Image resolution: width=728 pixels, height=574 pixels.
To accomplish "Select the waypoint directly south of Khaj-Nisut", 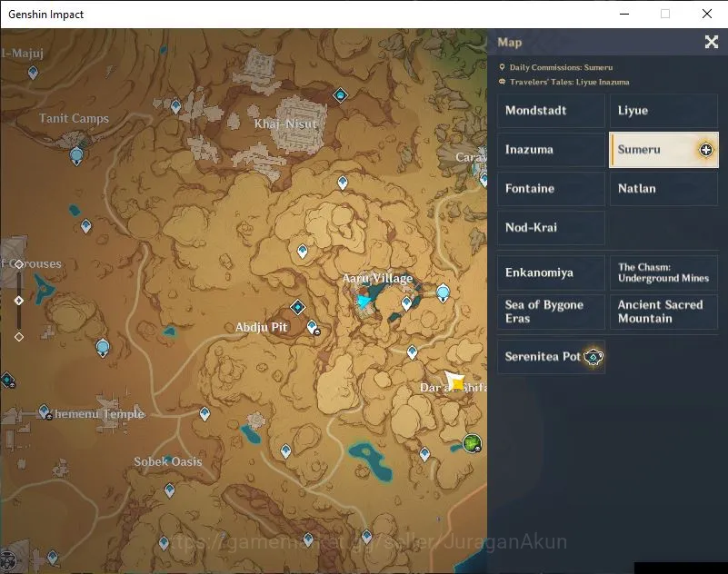I will click(x=343, y=183).
